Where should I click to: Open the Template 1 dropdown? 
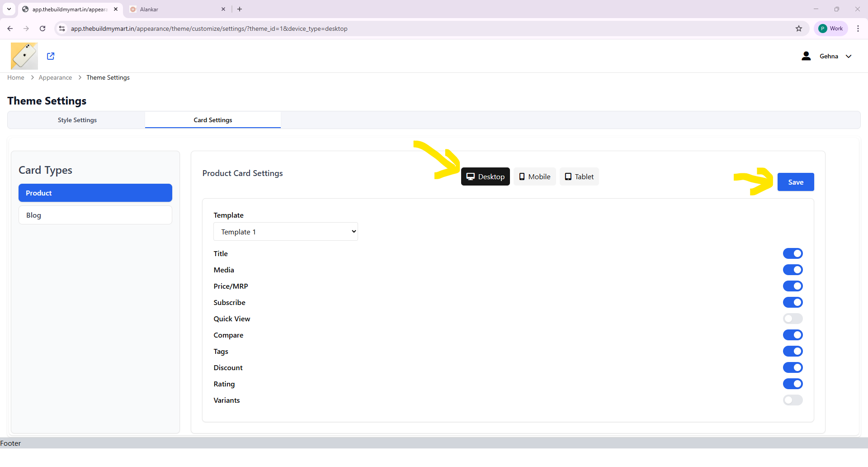coord(286,232)
